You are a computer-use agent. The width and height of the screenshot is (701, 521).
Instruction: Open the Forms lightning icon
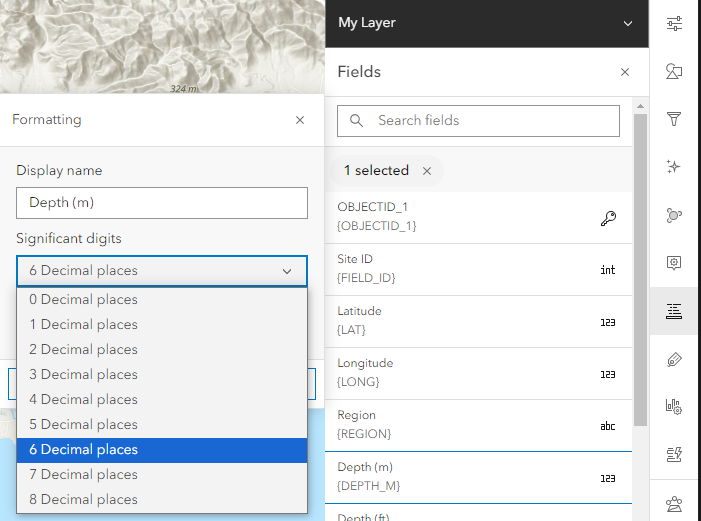[x=674, y=454]
